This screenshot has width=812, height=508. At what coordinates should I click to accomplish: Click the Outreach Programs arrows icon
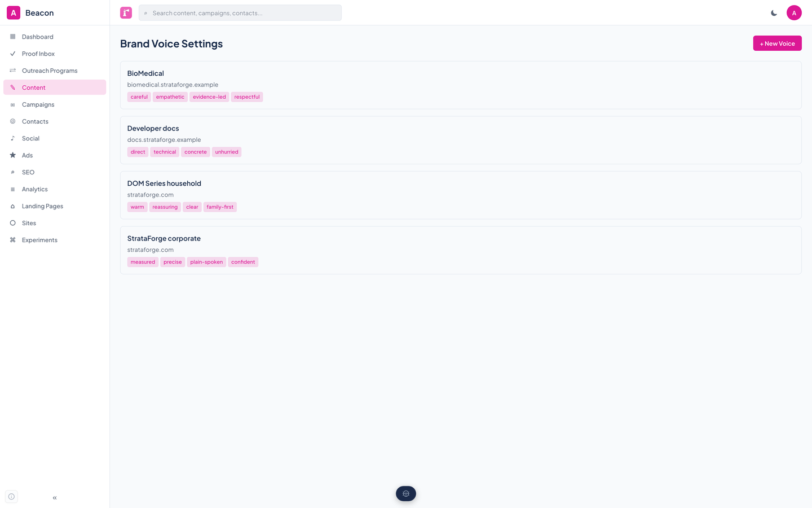tap(12, 71)
